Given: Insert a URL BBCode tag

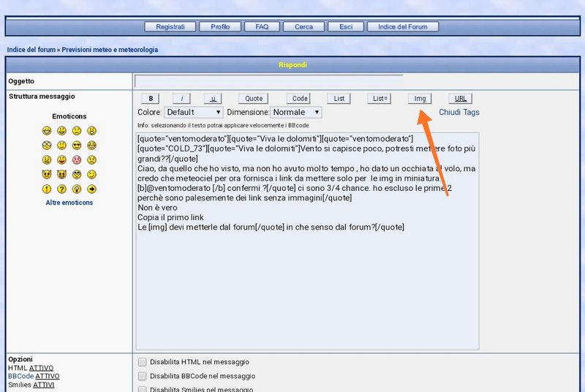Looking at the screenshot, I should (x=461, y=99).
